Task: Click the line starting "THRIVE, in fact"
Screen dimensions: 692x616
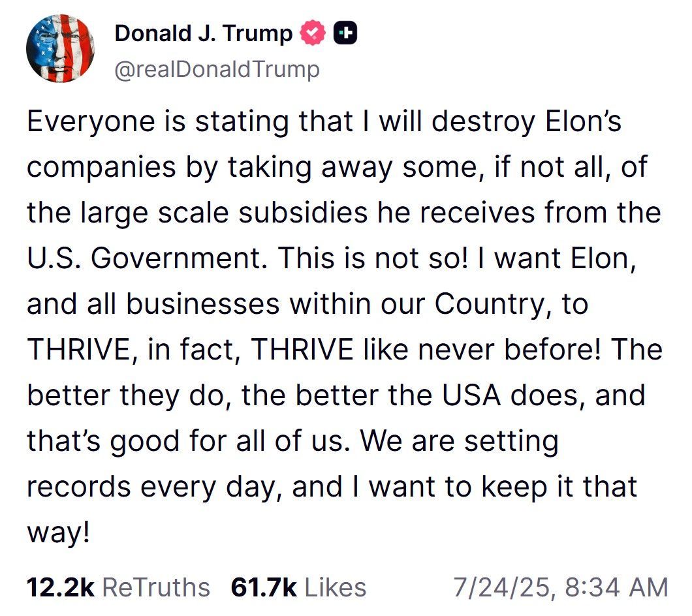Action: pyautogui.click(x=345, y=350)
